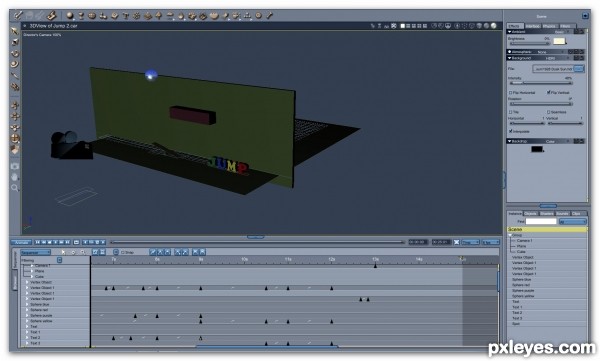This screenshot has height=361, width=600.
Task: Expand the Sphere purple track in sequencer
Action: (27, 315)
